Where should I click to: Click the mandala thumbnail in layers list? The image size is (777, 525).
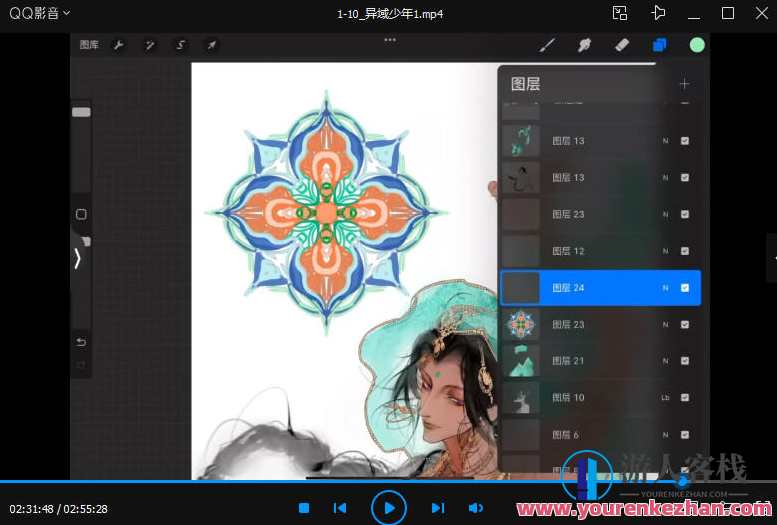click(521, 324)
